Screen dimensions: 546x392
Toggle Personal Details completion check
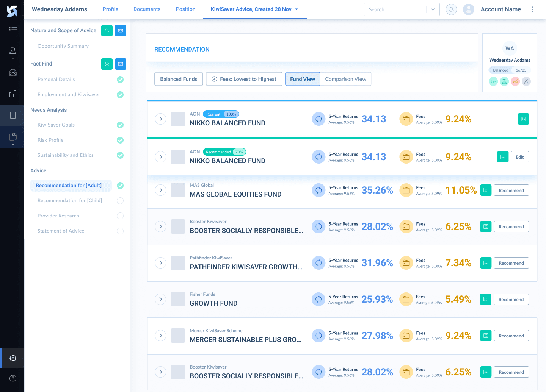tap(120, 80)
